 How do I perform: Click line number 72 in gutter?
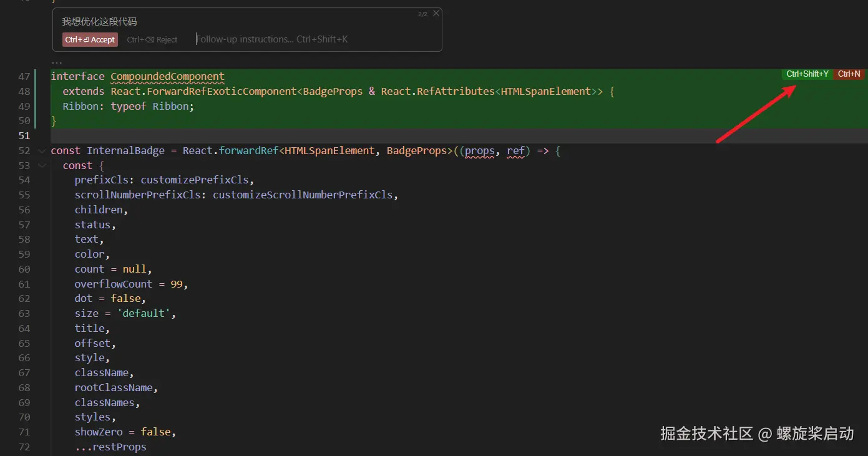[24, 447]
